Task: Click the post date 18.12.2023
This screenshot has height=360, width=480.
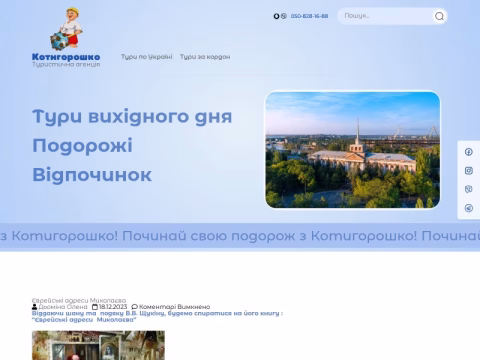Action: (113, 307)
